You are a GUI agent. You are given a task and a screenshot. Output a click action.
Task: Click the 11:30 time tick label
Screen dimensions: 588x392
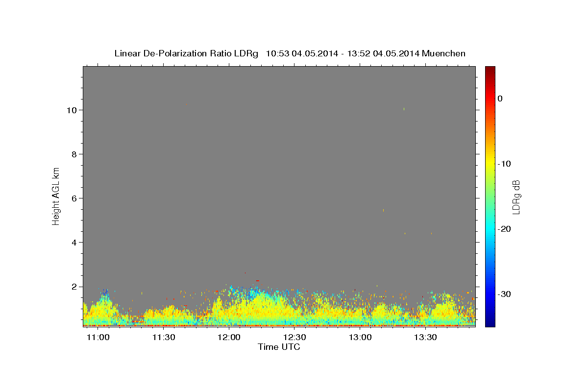[163, 337]
